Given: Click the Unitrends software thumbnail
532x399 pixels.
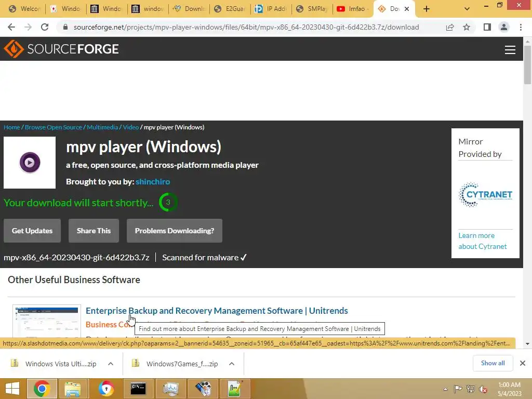Looking at the screenshot, I should (46, 321).
